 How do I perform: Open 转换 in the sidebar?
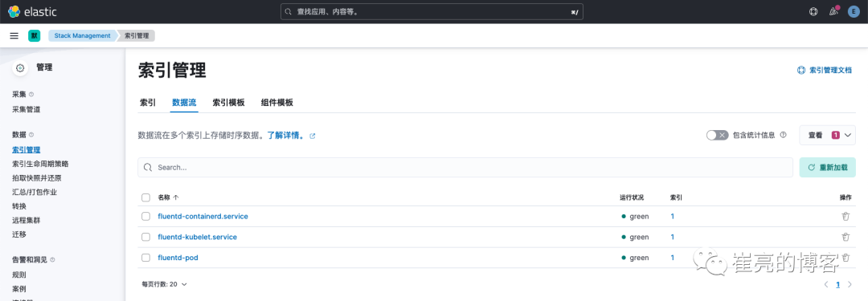18,206
